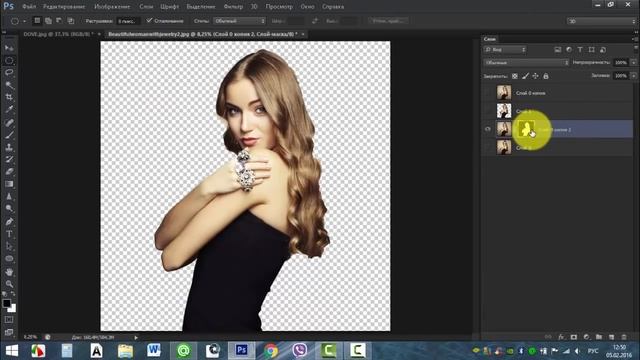This screenshot has width=640, height=360.
Task: Click the feather value input field
Action: point(128,20)
